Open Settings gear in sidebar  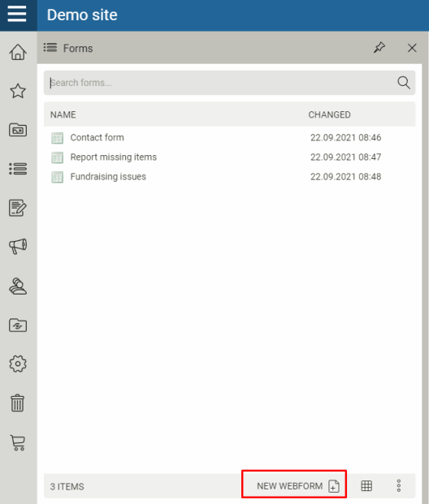click(x=18, y=364)
